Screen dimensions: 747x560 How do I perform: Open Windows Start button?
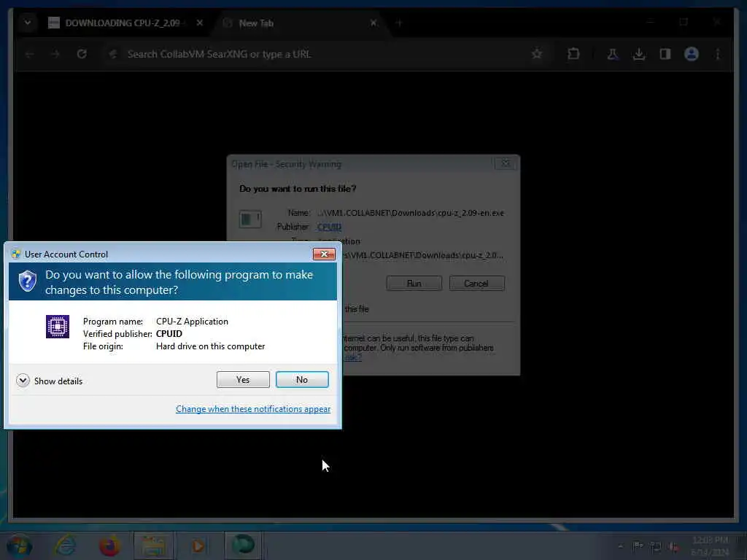coord(19,545)
